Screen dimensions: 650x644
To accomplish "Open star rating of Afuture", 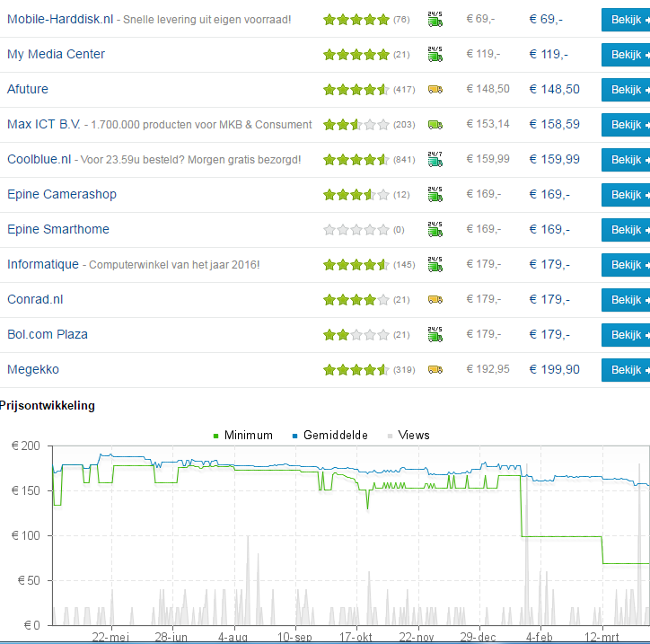I will click(356, 90).
